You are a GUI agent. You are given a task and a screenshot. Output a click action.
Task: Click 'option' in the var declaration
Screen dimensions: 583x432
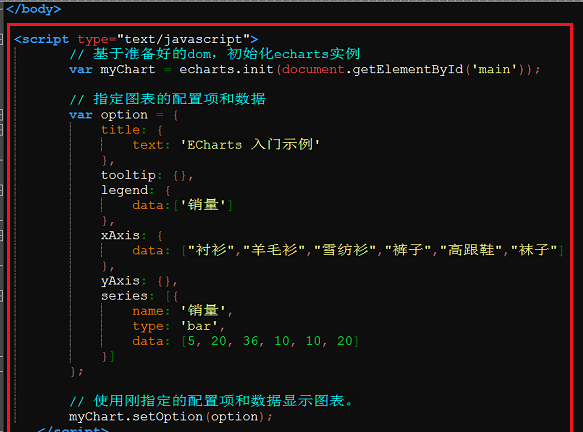tap(124, 115)
